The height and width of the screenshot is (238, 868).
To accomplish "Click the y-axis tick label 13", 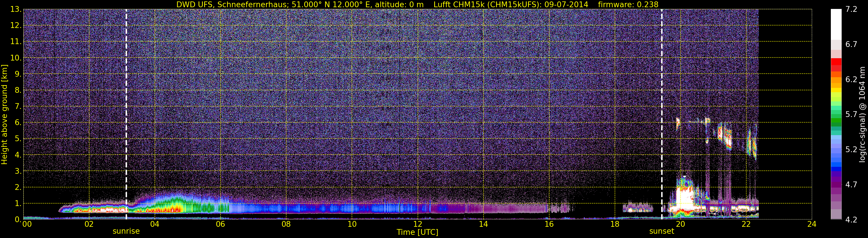I will [16, 10].
